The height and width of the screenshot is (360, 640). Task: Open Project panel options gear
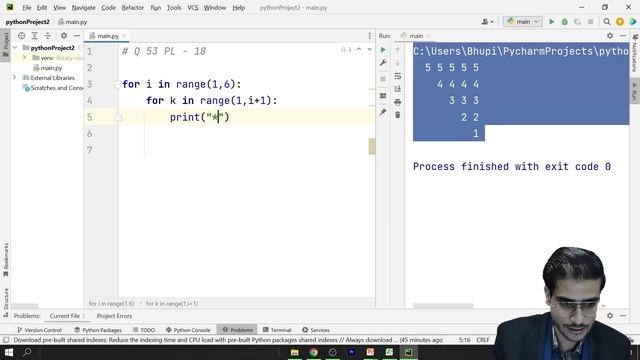(x=64, y=36)
